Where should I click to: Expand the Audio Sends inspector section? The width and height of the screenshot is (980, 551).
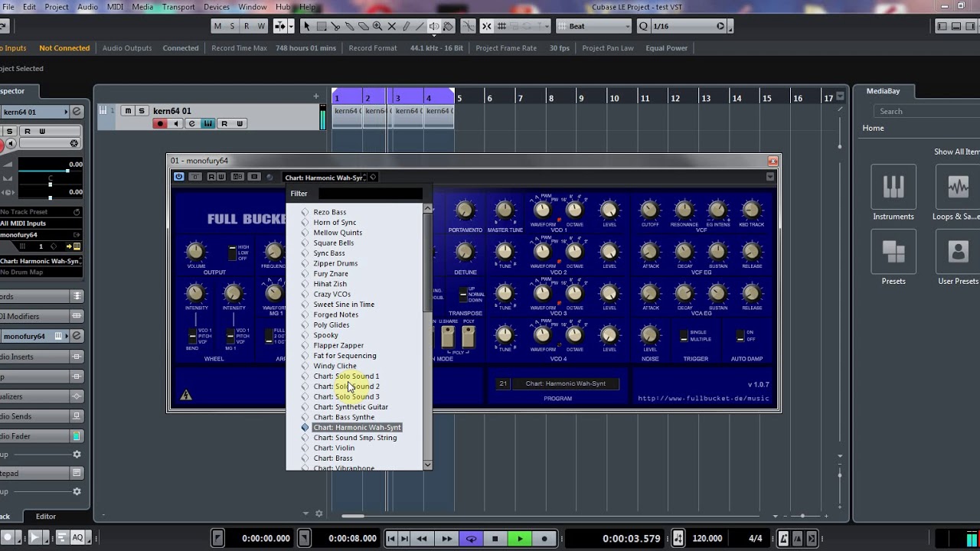(41, 416)
